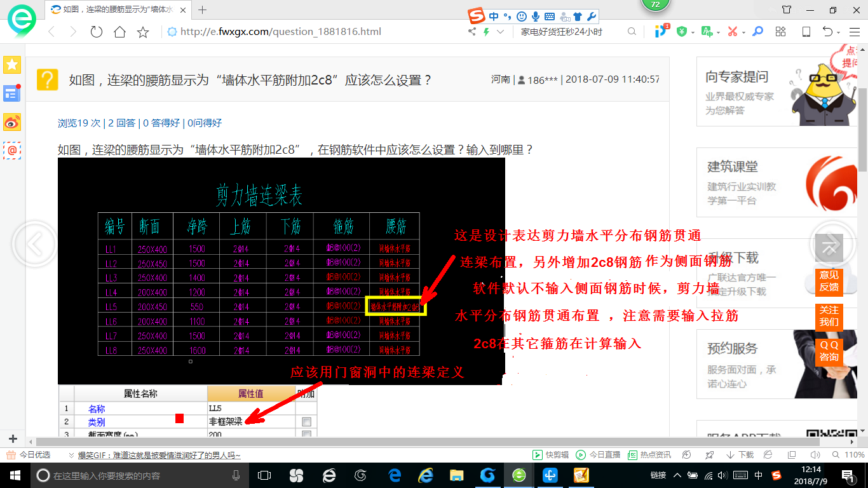Select the red scissors screenshot tool

pos(733,32)
